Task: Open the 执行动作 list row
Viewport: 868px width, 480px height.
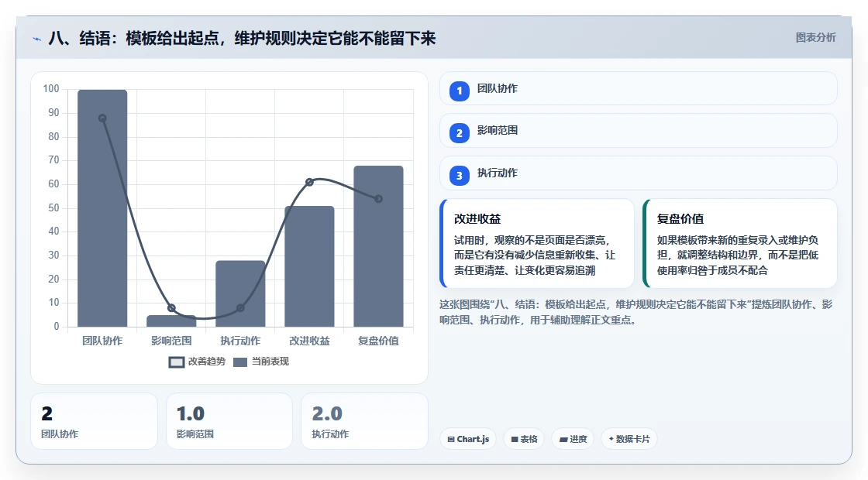Action: point(639,173)
